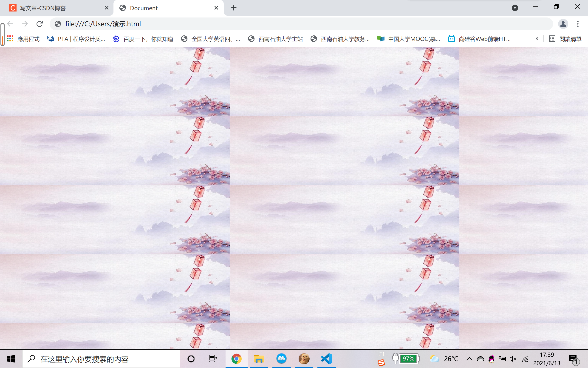Open the PTA 程序设计类 bookmark
This screenshot has height=368, width=588.
coord(76,39)
